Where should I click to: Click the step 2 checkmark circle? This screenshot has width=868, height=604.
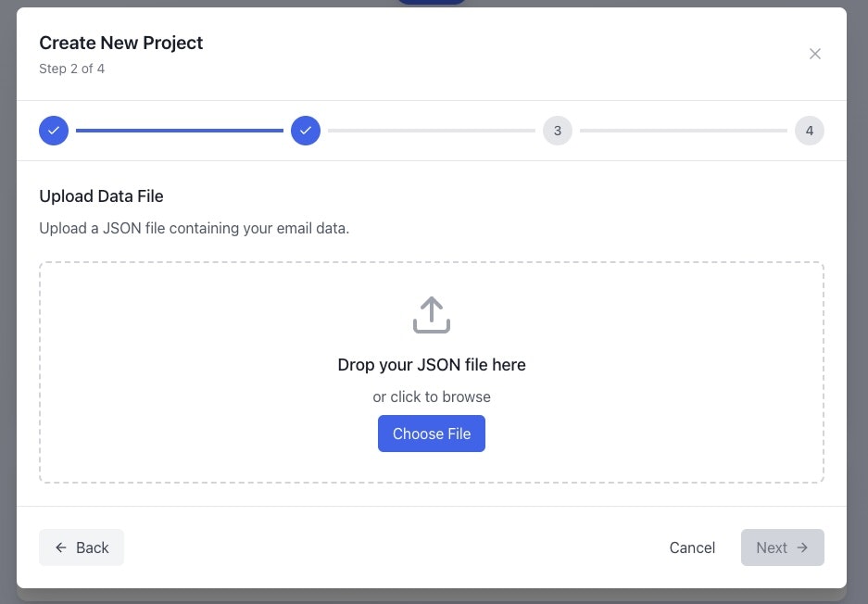(x=306, y=131)
